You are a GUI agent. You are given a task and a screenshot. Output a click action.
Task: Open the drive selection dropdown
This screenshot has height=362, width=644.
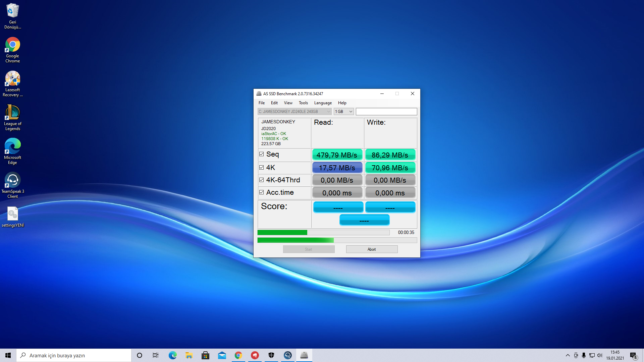[x=294, y=112]
